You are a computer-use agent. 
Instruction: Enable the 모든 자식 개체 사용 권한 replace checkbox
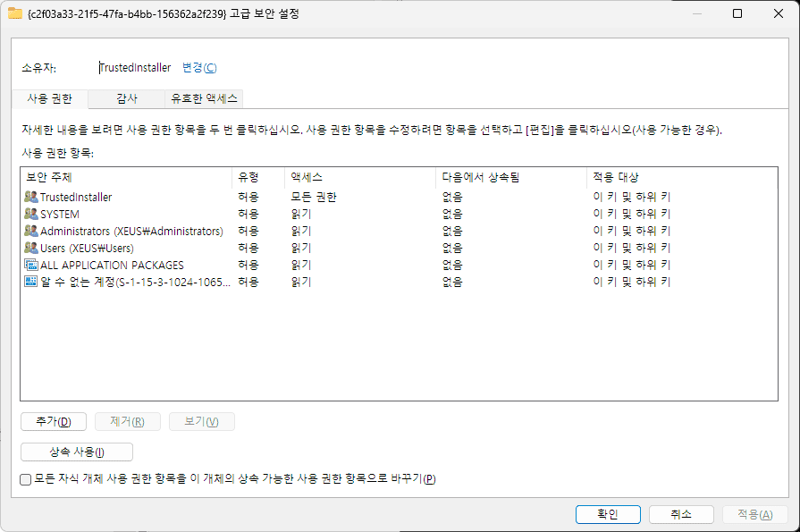(x=26, y=479)
